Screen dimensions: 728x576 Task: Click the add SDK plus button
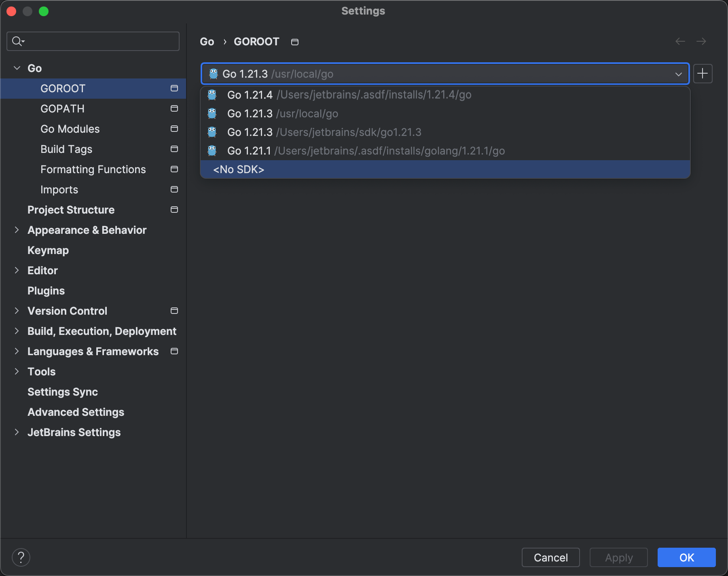[703, 74]
